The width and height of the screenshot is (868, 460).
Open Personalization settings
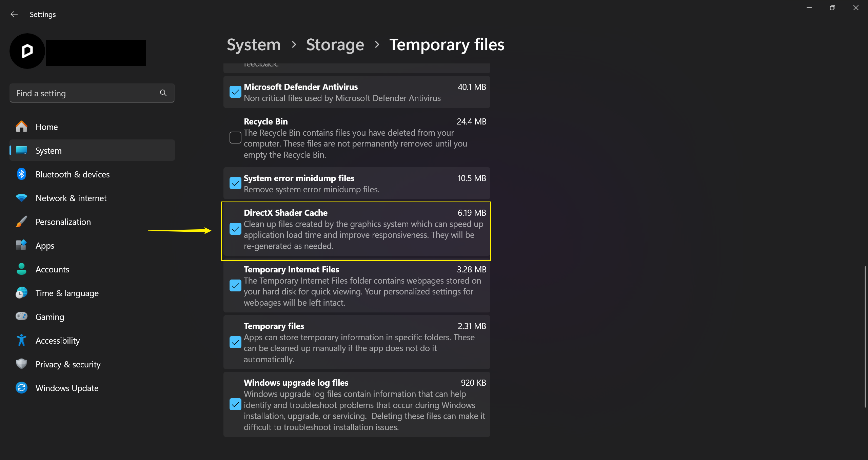click(x=92, y=222)
